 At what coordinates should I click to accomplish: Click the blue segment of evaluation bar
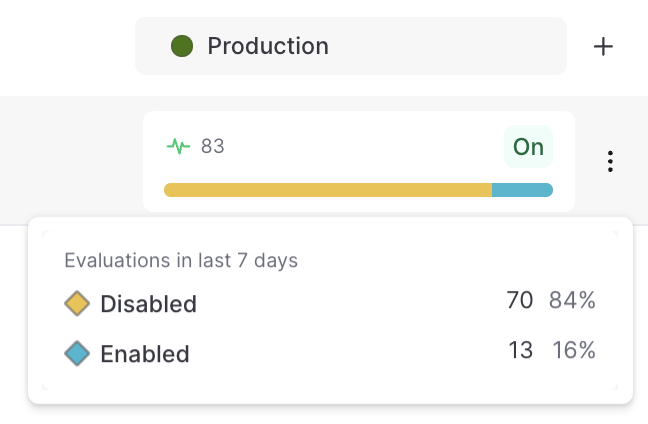coord(522,190)
